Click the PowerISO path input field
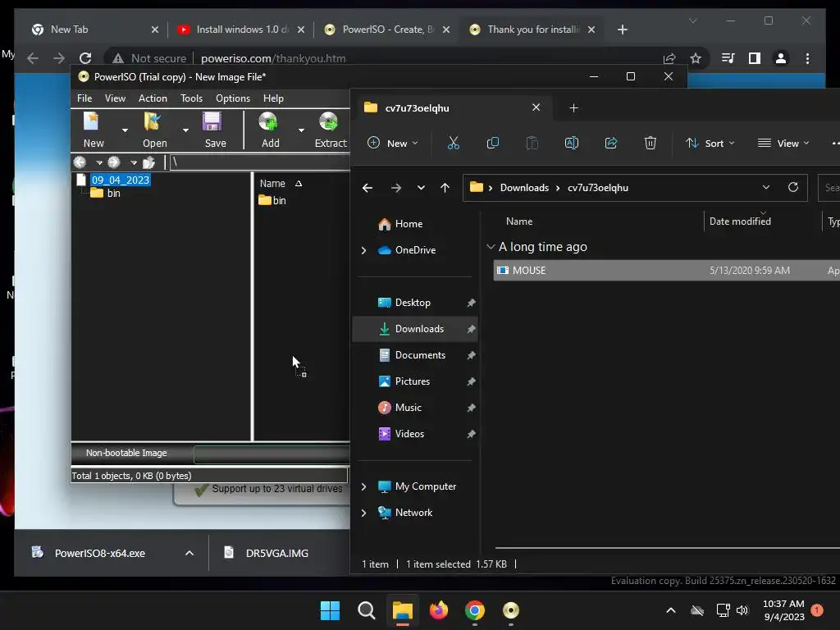This screenshot has width=840, height=630. coord(260,162)
